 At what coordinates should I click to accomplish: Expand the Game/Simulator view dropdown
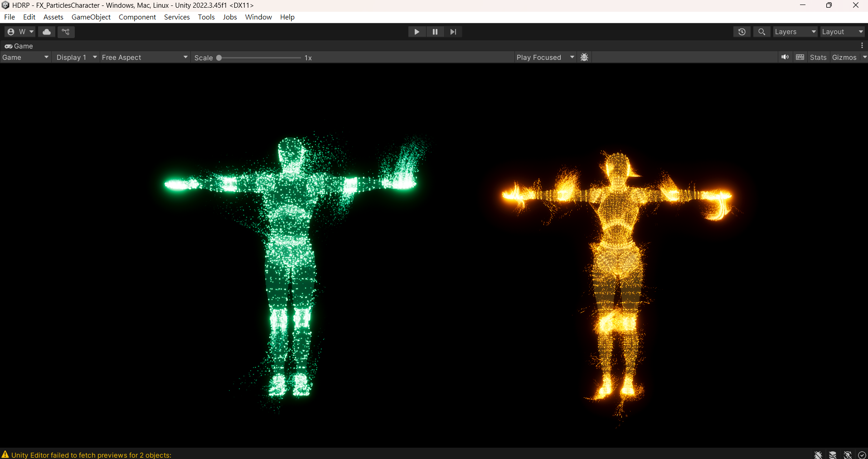[x=25, y=58]
